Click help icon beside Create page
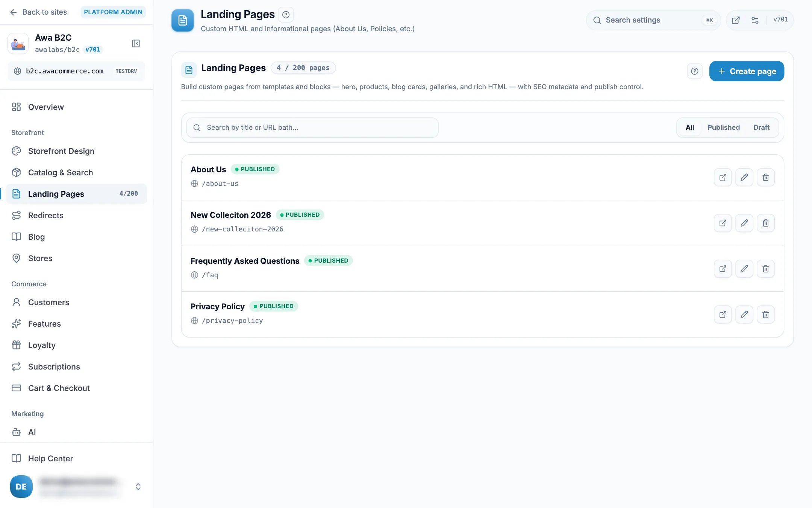 point(694,71)
